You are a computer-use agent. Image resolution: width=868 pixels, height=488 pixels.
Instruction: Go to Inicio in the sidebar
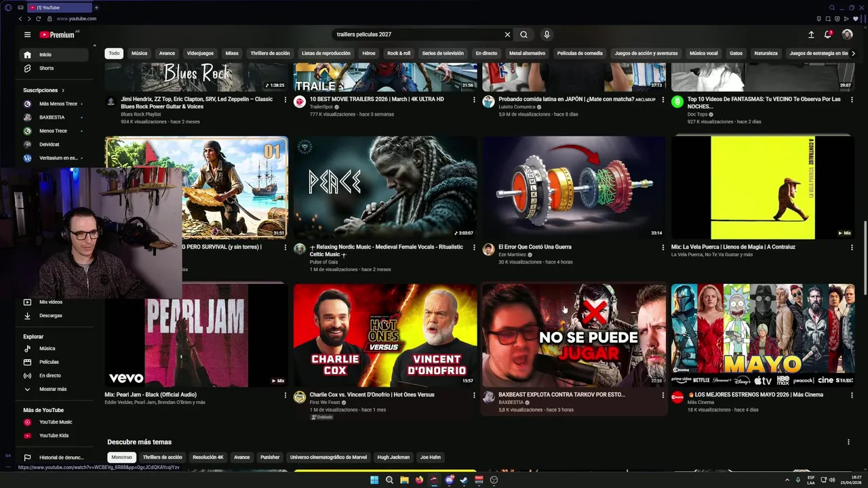coord(55,54)
